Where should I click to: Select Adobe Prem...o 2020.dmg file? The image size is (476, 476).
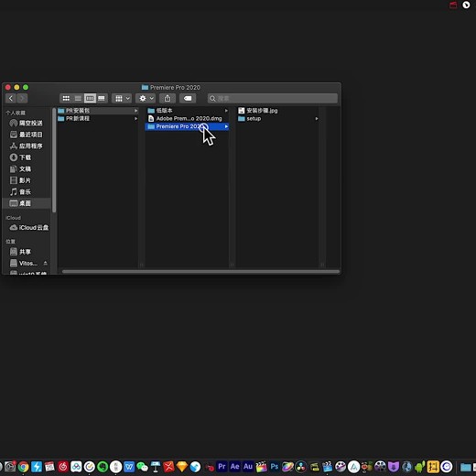click(x=187, y=118)
